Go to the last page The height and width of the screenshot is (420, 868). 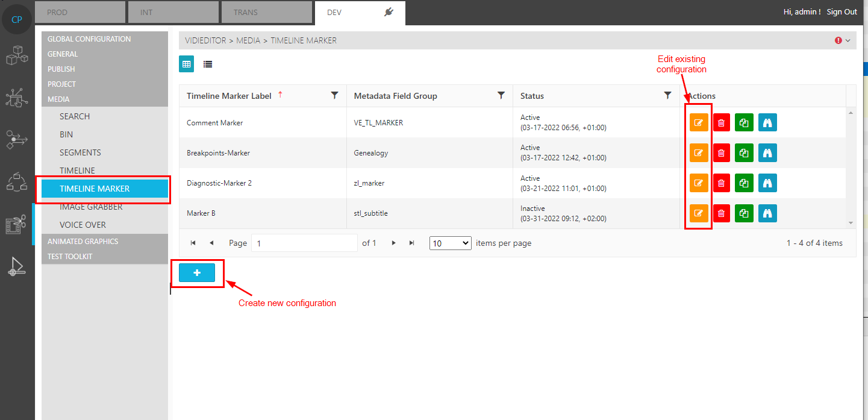(x=412, y=243)
